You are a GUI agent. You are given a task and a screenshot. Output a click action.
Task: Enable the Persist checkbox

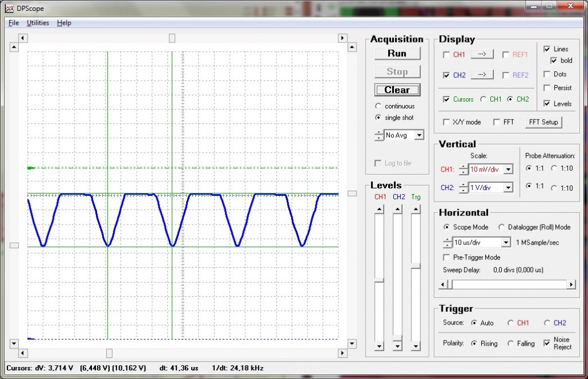(x=547, y=88)
